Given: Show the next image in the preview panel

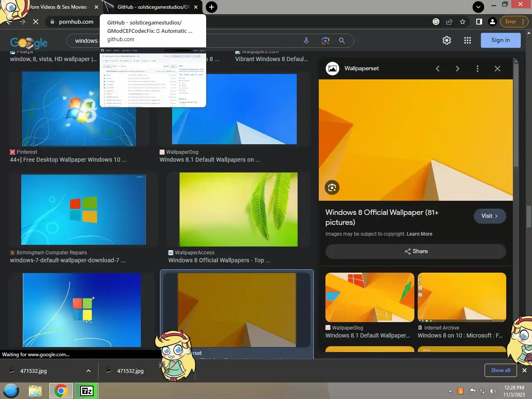Looking at the screenshot, I should [x=458, y=69].
